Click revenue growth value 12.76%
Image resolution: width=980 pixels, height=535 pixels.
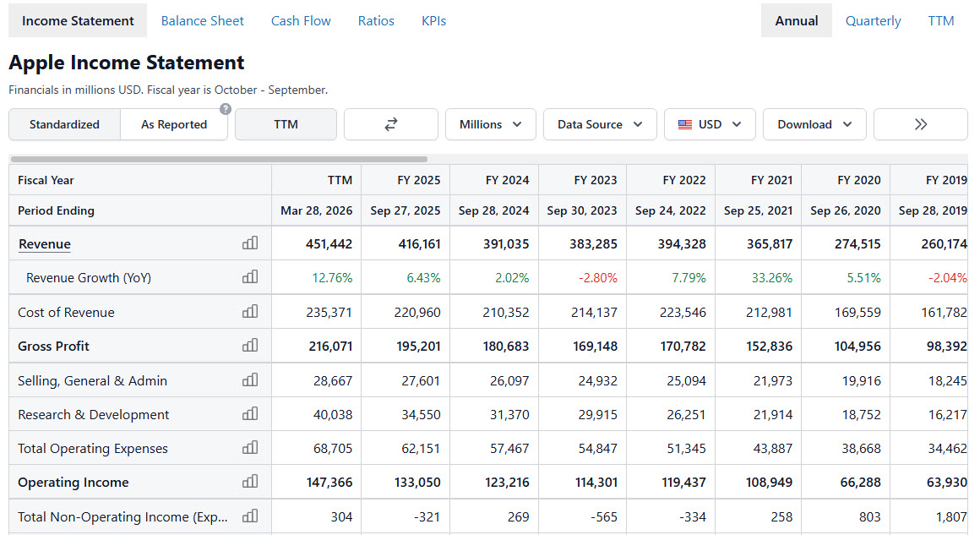332,277
